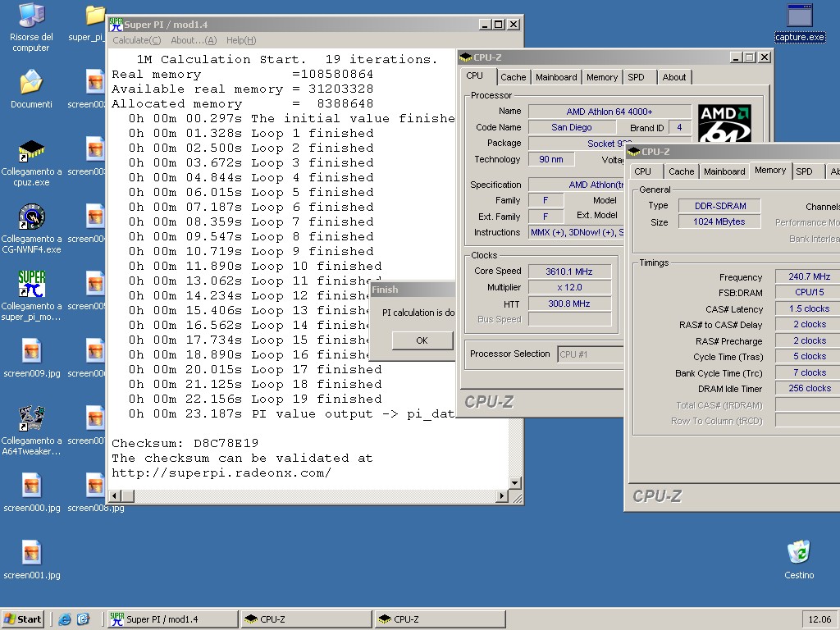Click the Brand ID value 4
840x630 pixels.
(x=679, y=127)
